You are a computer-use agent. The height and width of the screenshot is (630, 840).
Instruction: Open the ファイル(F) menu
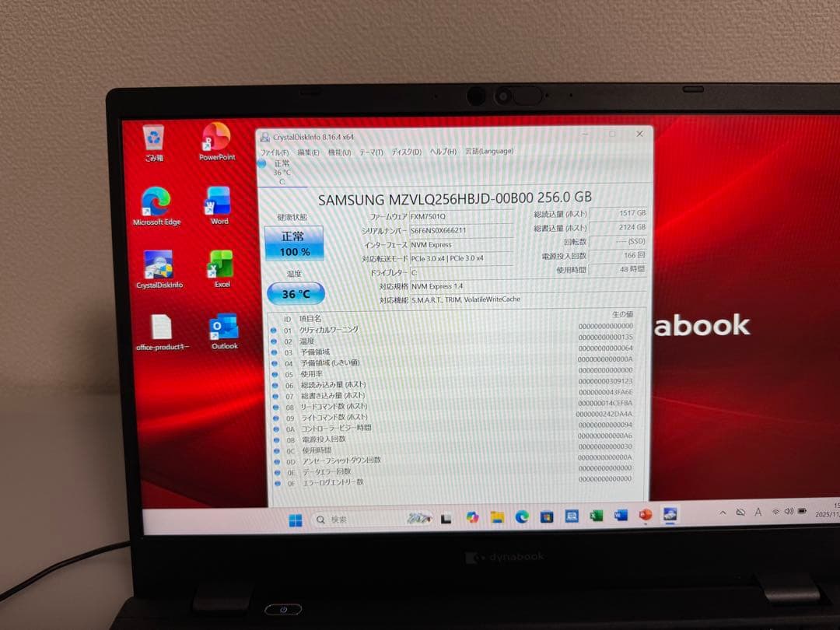point(275,152)
